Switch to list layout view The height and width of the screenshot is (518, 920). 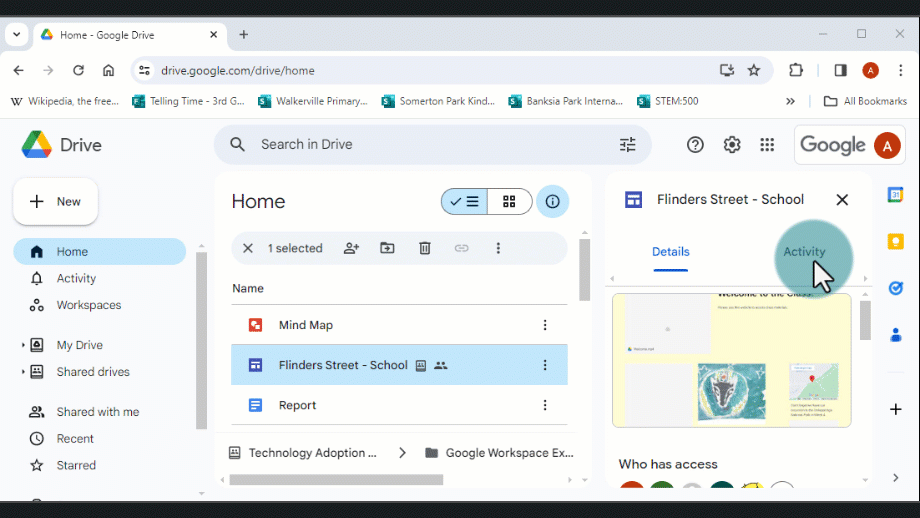(464, 202)
